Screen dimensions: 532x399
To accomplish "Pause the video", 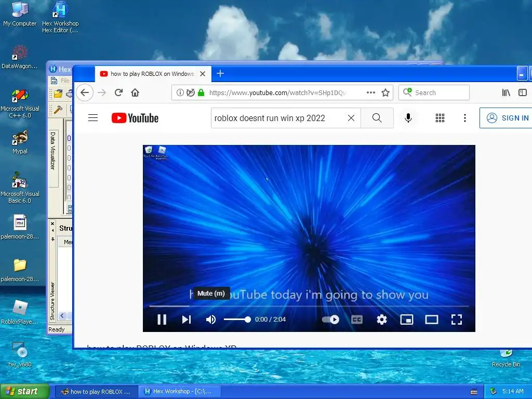I will pyautogui.click(x=162, y=320).
